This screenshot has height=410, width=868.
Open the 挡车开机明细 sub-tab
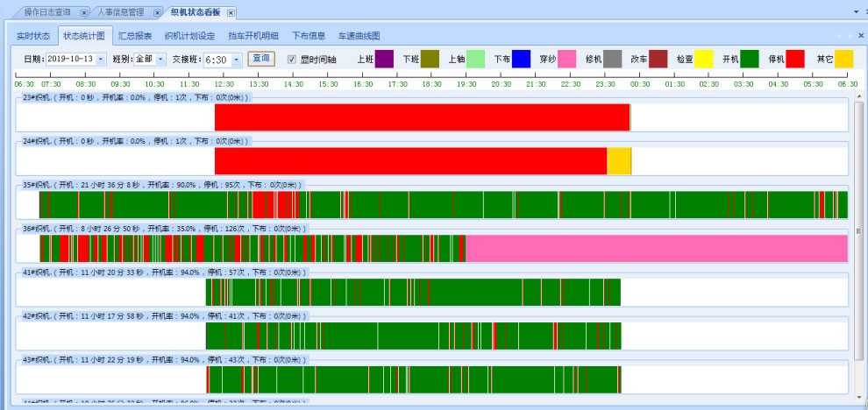coord(253,36)
